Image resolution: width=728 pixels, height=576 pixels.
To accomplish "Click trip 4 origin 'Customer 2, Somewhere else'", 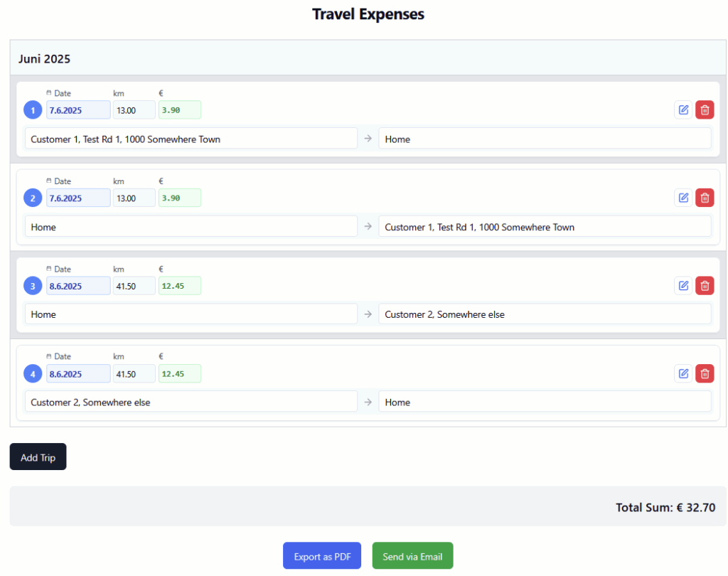I will tap(191, 402).
